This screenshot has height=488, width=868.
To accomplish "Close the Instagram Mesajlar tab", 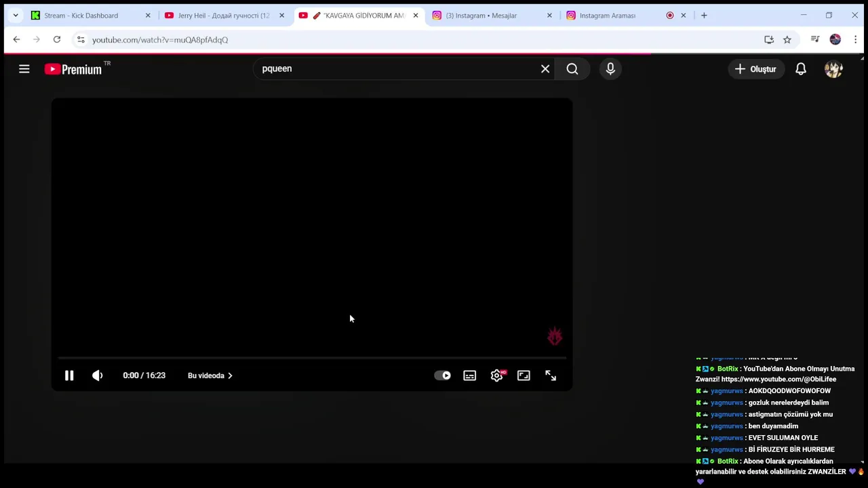I will [x=549, y=16].
